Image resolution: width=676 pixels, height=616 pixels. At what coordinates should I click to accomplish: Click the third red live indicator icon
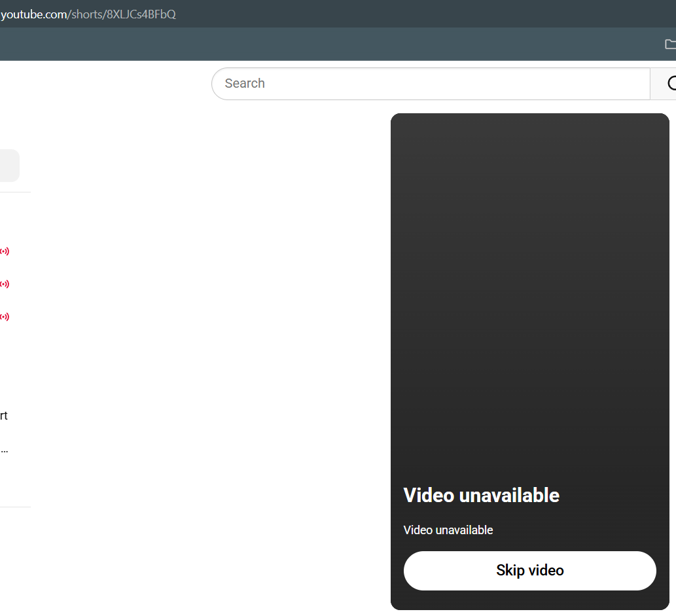[x=5, y=317]
